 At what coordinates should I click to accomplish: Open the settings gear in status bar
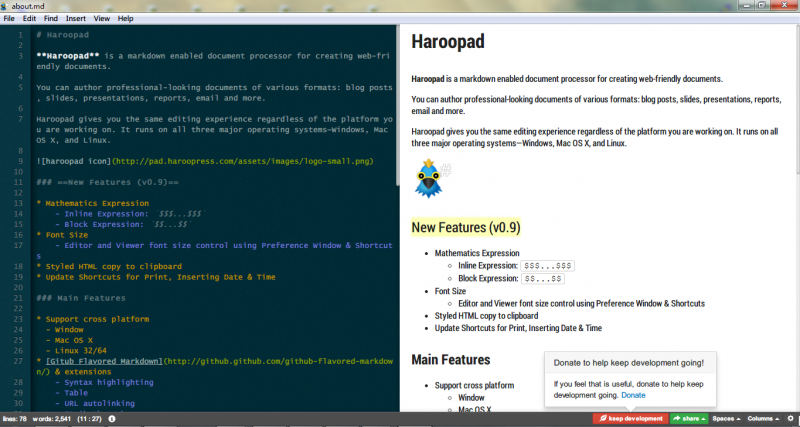789,418
